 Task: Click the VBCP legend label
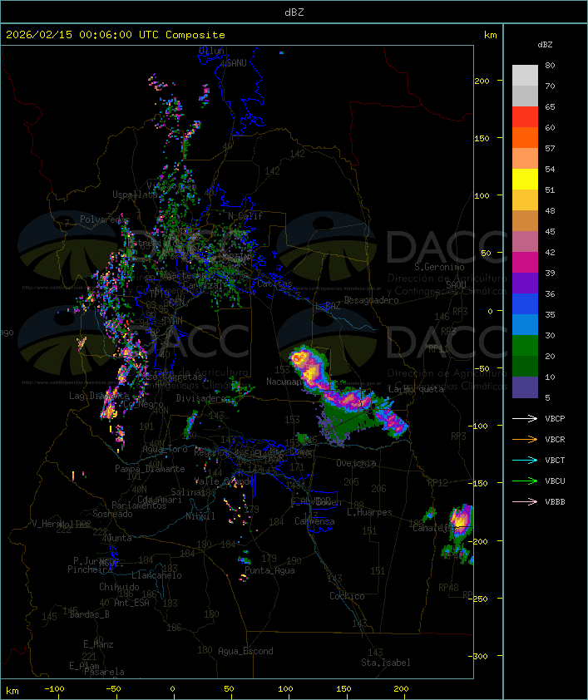(555, 418)
